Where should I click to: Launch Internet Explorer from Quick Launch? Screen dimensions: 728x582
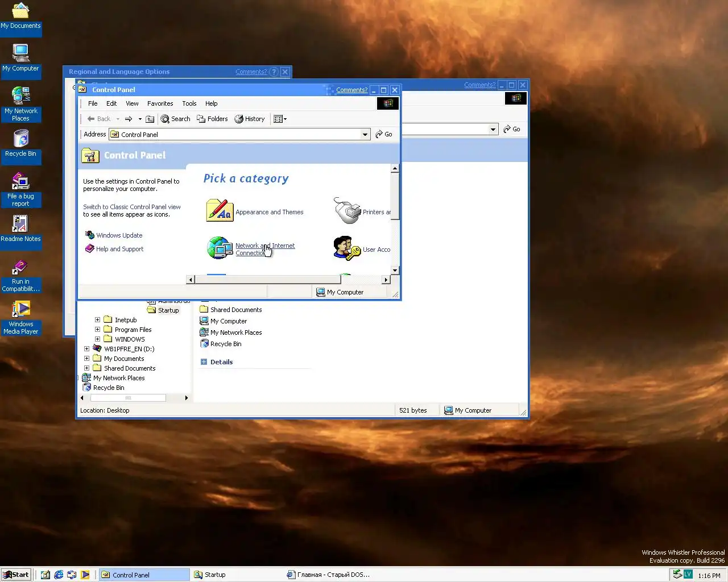pyautogui.click(x=59, y=575)
